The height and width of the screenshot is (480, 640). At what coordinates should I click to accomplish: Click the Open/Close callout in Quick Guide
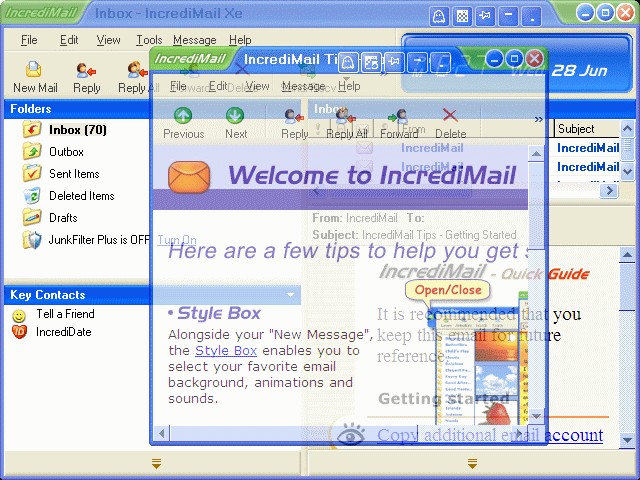click(448, 290)
